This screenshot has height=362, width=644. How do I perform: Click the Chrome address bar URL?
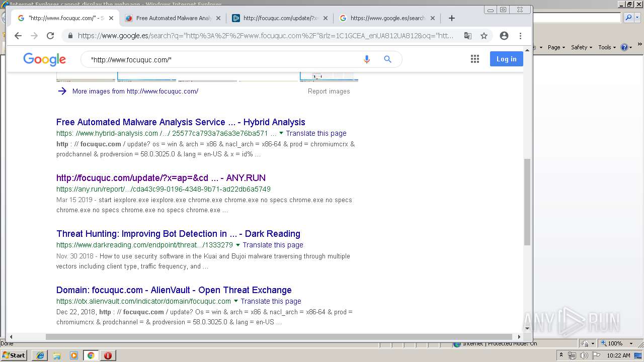266,36
